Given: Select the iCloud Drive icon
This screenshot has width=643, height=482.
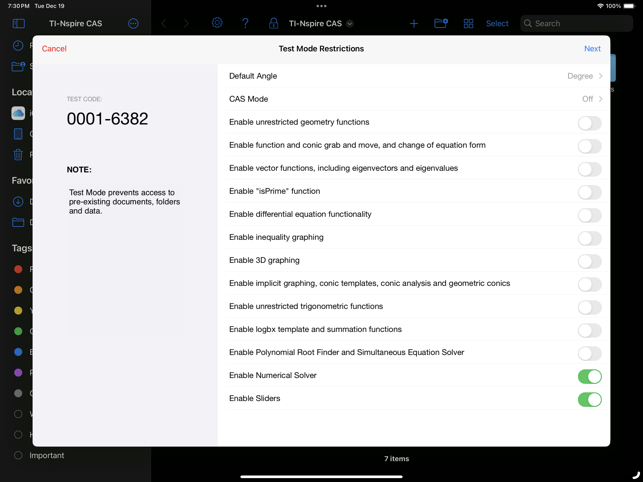Looking at the screenshot, I should pyautogui.click(x=18, y=113).
